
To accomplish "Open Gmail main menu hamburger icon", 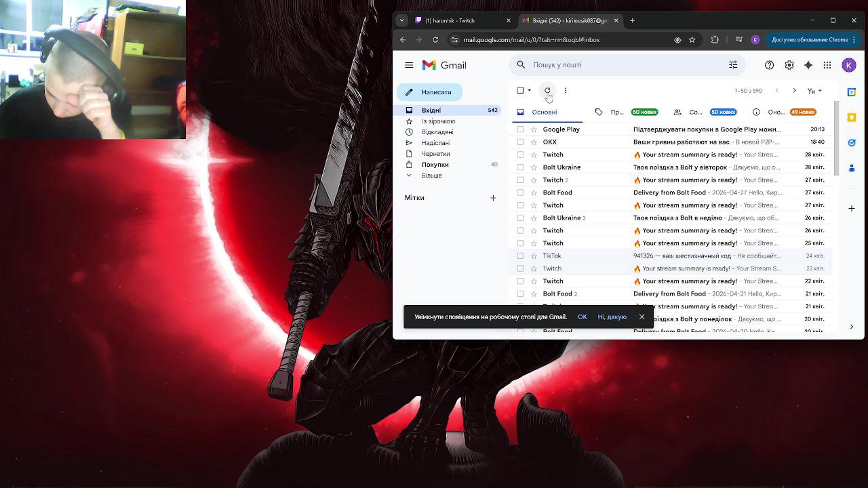I will (409, 65).
